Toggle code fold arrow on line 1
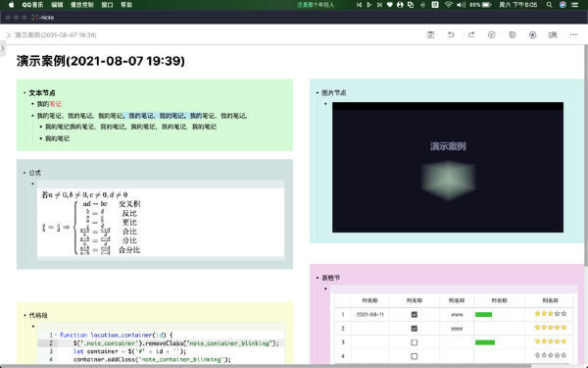This screenshot has width=588, height=368. (56, 335)
